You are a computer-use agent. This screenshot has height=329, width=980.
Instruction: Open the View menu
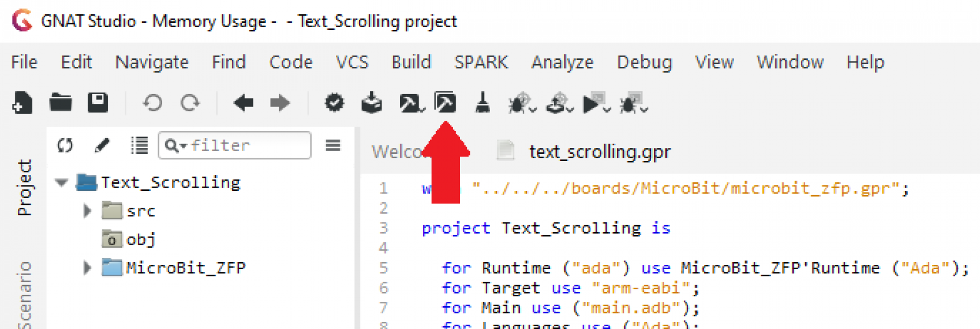click(714, 62)
